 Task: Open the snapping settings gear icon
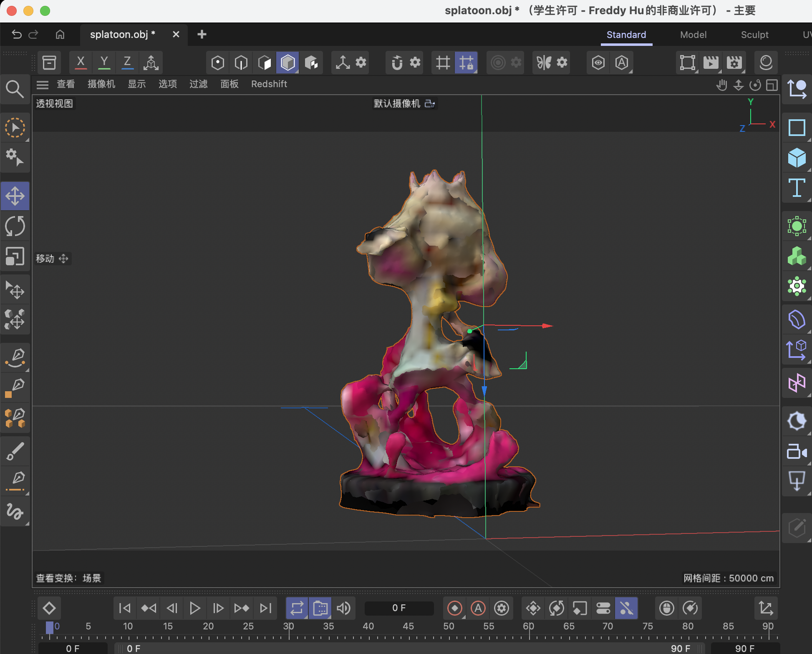[414, 63]
